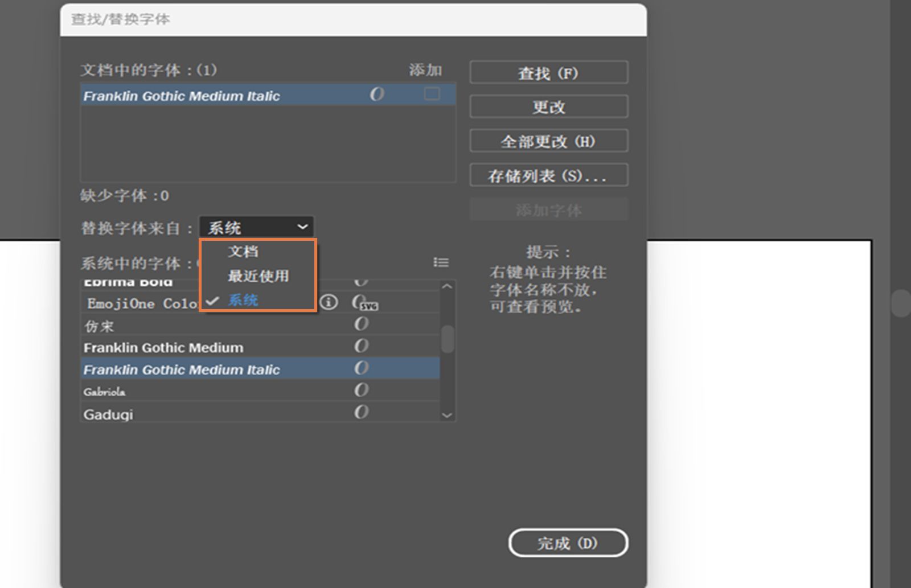
Task: Click the info icon beside EmojiOne Color font
Action: coord(329,303)
